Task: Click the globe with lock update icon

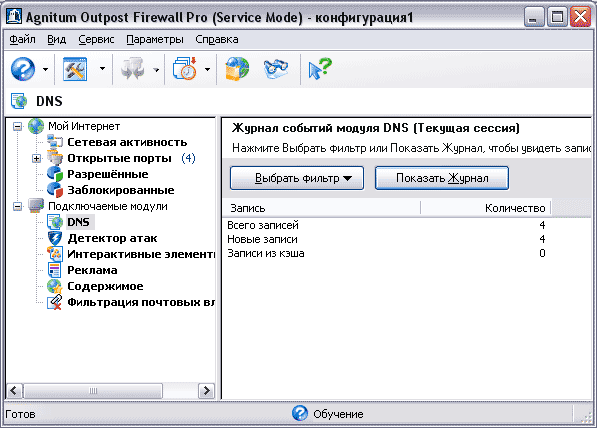Action: point(237,69)
